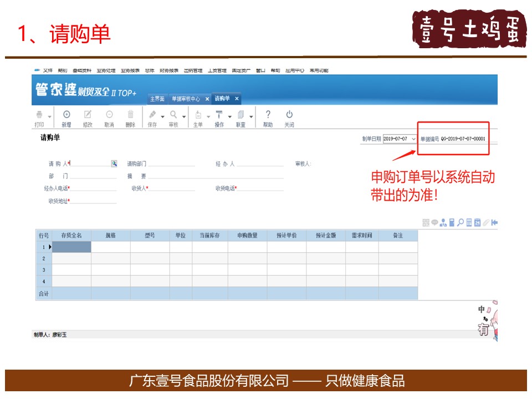This screenshot has width=532, height=399.
Task: Click the 删除 (Delete) trash icon
Action: (130, 115)
